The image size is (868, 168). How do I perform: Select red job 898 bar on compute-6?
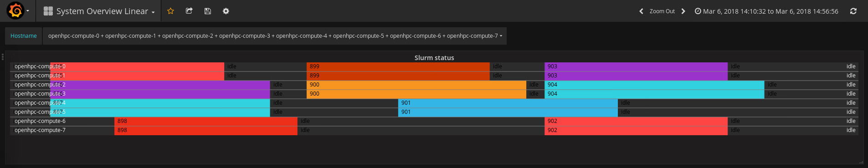(206, 121)
